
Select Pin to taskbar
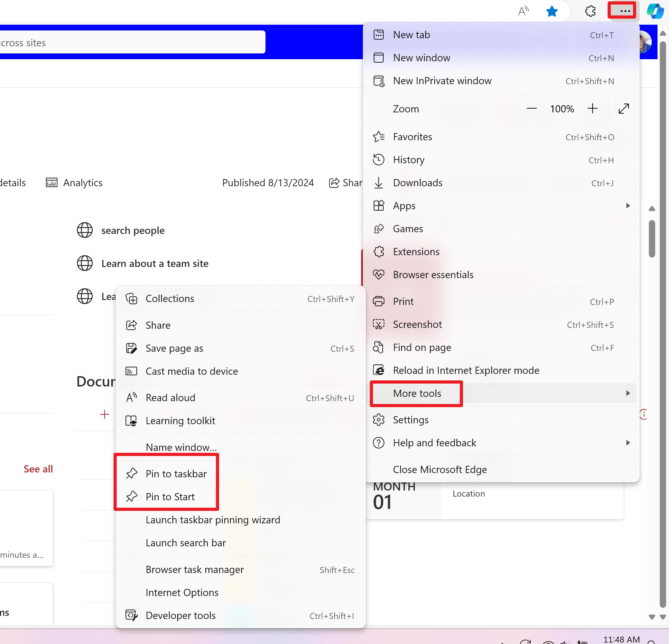coord(176,474)
